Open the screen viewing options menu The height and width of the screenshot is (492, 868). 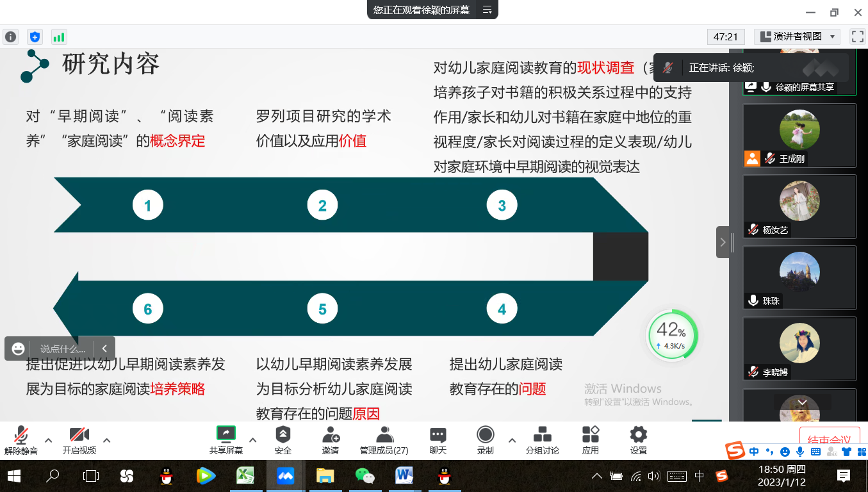(487, 10)
